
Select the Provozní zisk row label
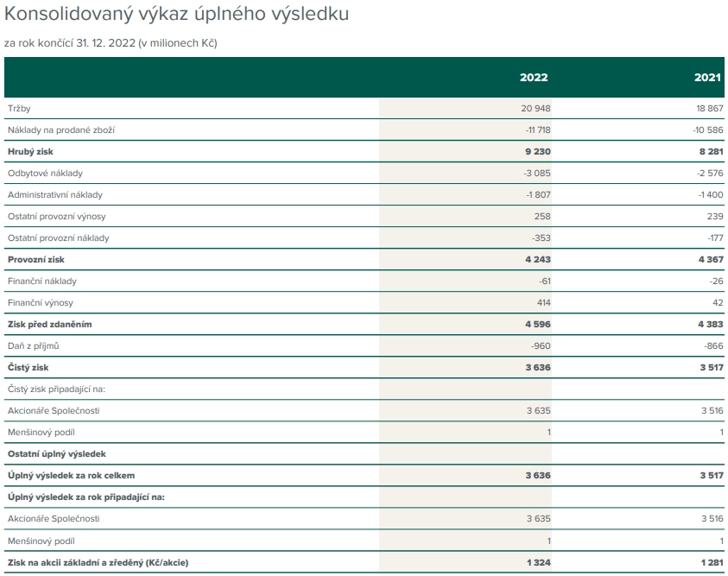[x=35, y=259]
